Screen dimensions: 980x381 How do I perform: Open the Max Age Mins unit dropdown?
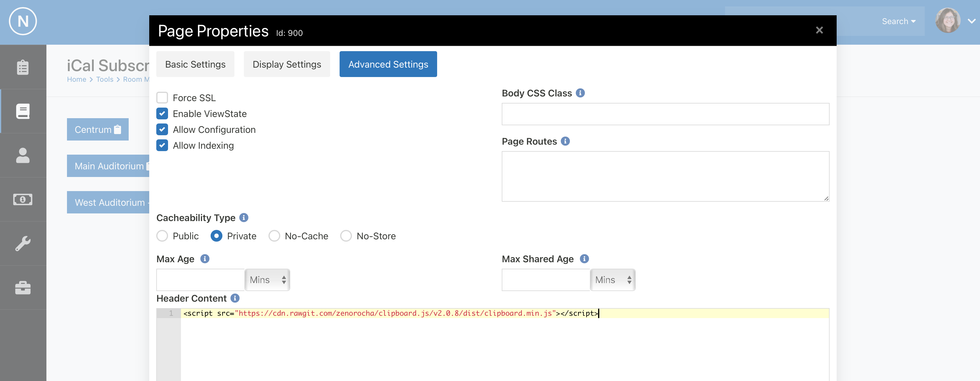tap(267, 280)
